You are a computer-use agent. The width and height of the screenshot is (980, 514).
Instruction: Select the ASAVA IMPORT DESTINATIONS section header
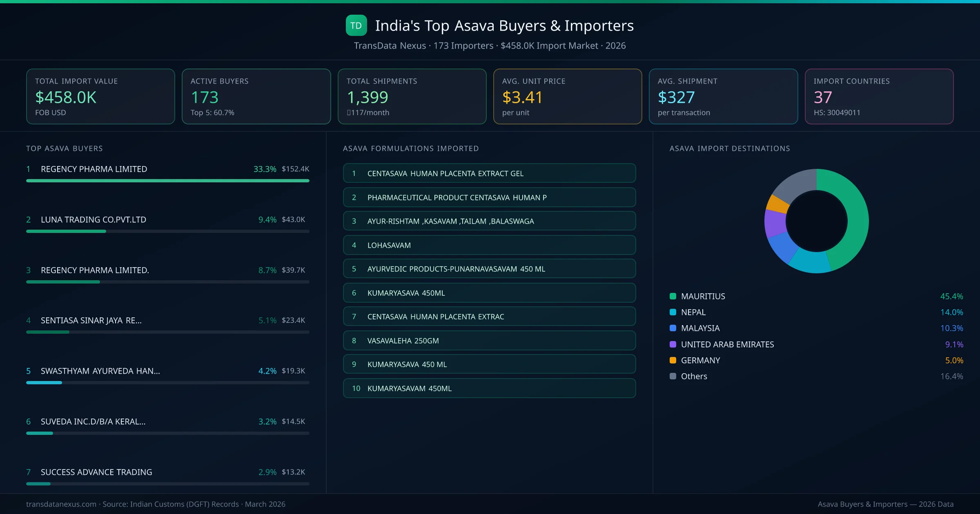click(730, 148)
